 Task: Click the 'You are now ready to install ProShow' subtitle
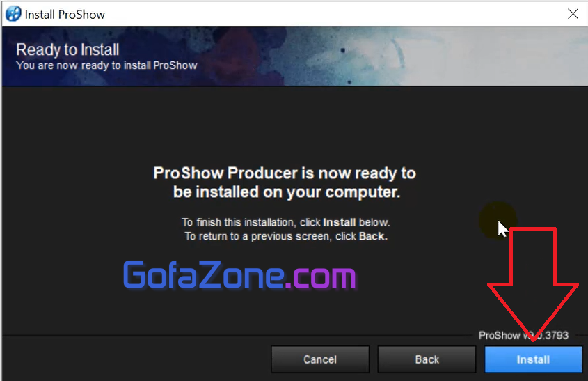click(x=106, y=65)
